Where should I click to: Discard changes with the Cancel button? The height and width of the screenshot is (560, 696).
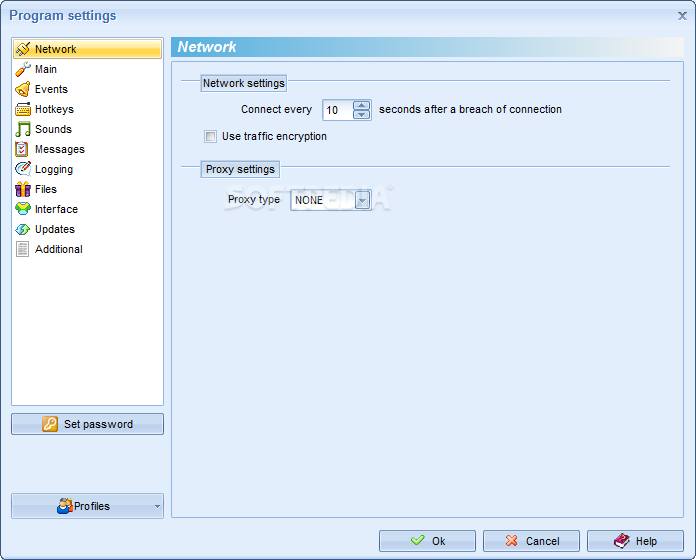(531, 541)
